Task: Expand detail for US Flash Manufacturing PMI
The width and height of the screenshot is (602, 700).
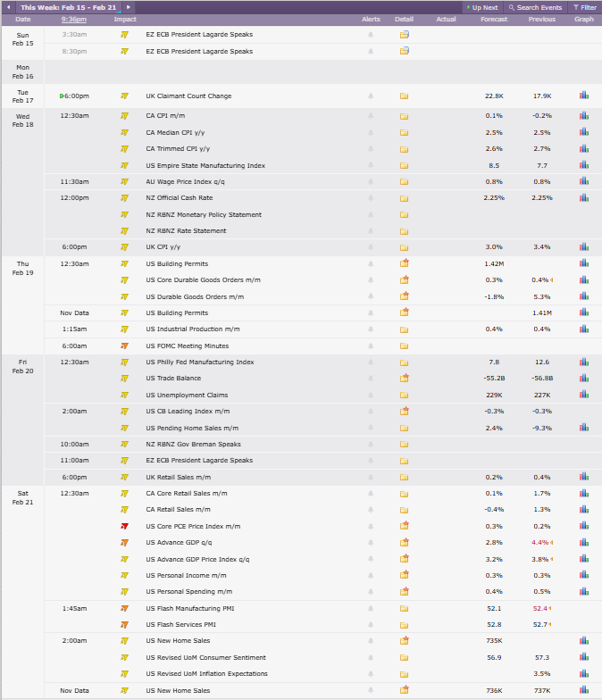Action: point(404,609)
